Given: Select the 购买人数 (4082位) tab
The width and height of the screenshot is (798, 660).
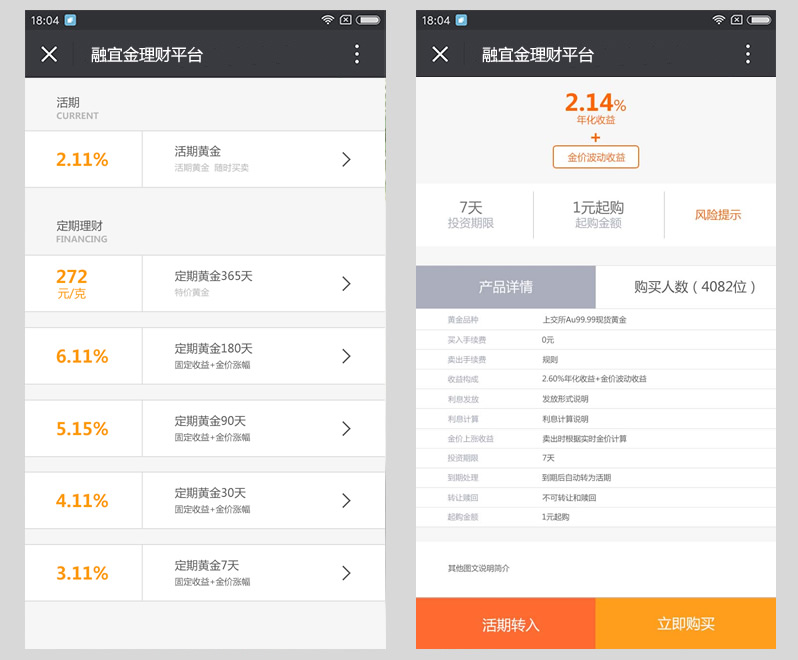Looking at the screenshot, I should [x=686, y=287].
